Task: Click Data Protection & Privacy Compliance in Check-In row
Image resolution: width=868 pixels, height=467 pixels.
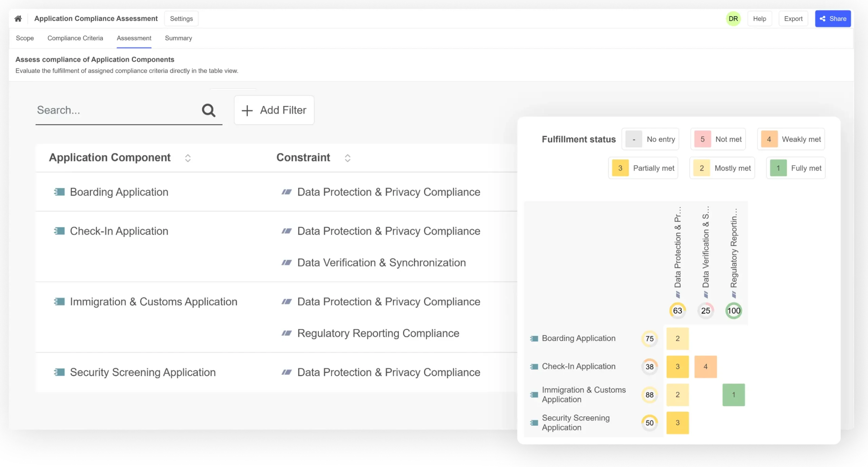Action: coord(389,231)
